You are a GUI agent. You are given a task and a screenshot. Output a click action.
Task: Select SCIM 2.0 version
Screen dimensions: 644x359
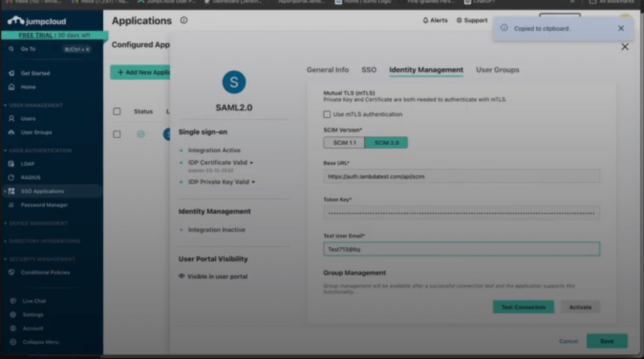coord(386,143)
